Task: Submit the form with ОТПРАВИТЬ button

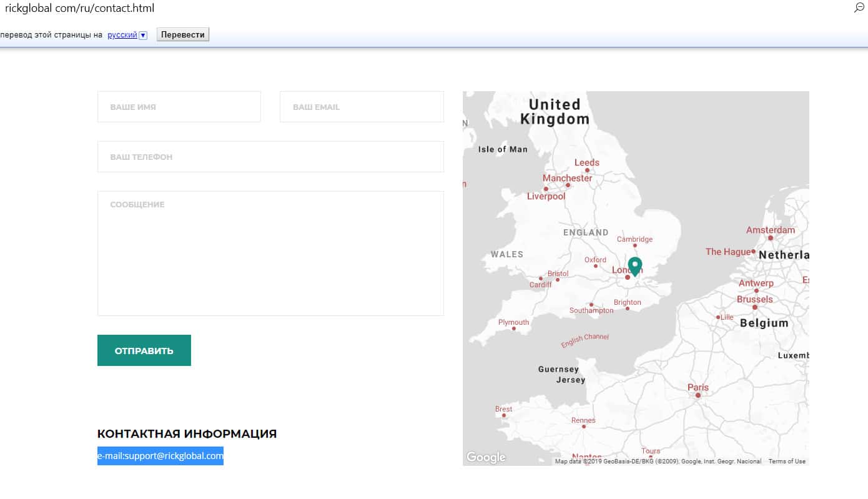Action: 144,350
